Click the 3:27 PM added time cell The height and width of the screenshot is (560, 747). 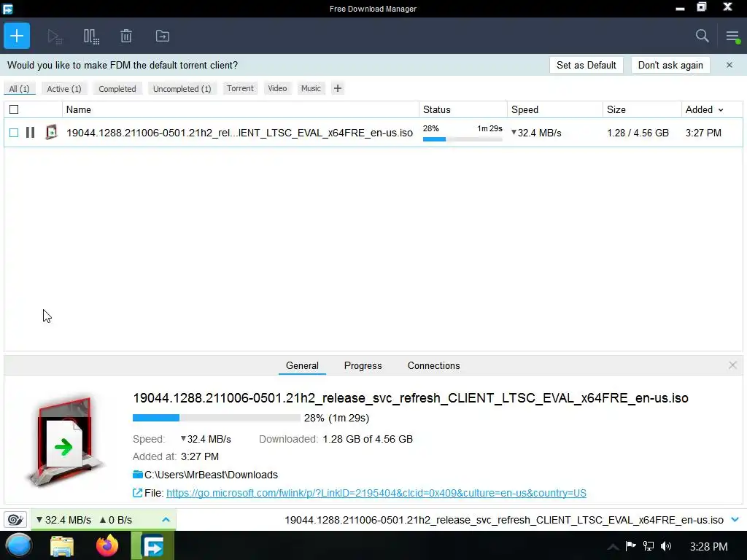(703, 133)
